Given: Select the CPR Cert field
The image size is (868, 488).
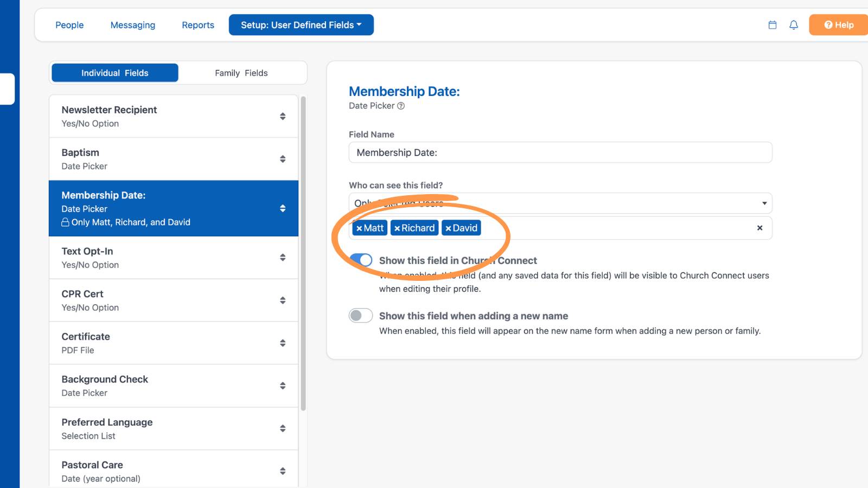Looking at the screenshot, I should click(x=174, y=300).
